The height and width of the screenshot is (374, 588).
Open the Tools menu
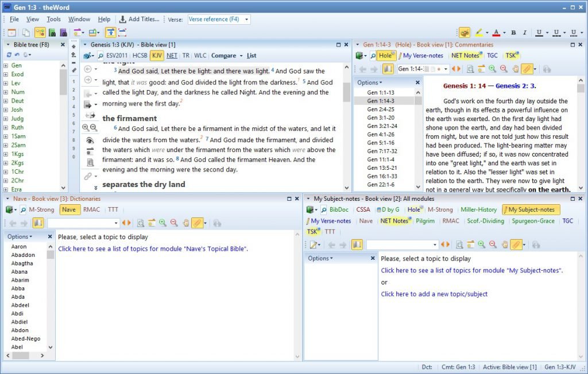[x=53, y=19]
